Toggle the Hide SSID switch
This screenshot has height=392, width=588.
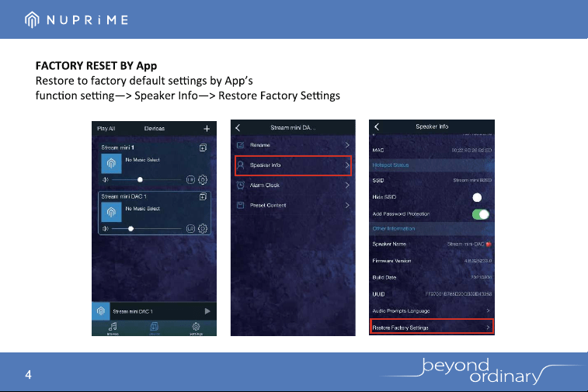477,197
